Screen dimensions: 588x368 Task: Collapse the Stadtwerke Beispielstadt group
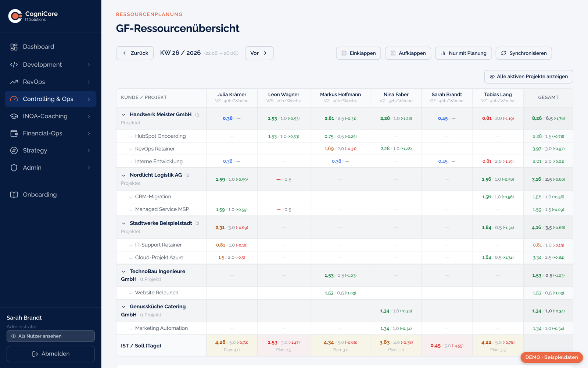[123, 223]
